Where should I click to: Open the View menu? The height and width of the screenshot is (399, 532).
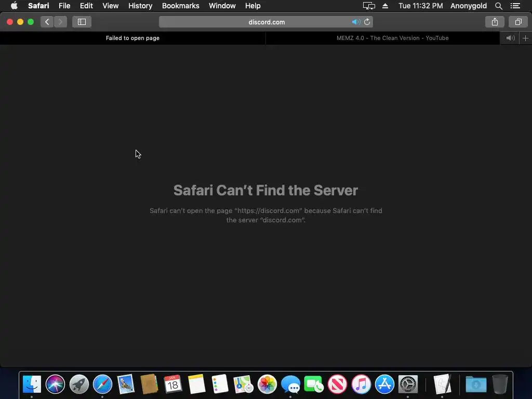[111, 6]
